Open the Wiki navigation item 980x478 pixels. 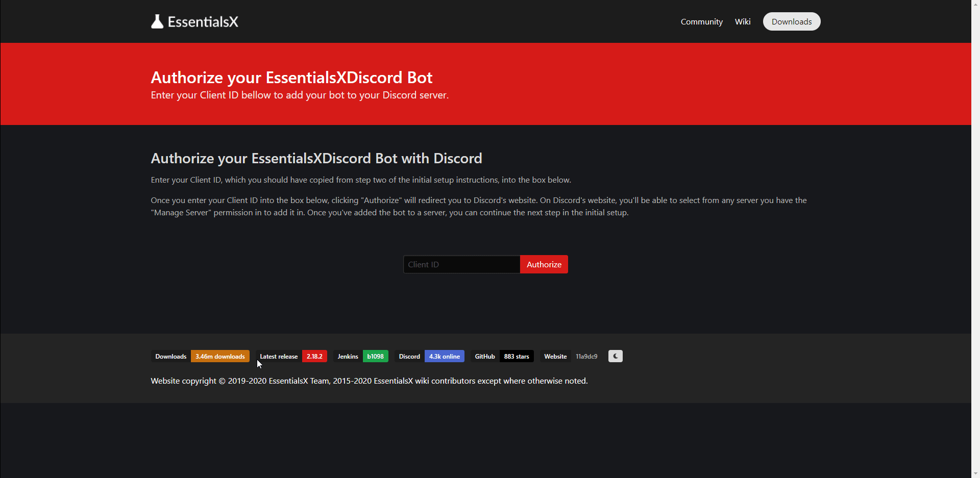pyautogui.click(x=742, y=21)
